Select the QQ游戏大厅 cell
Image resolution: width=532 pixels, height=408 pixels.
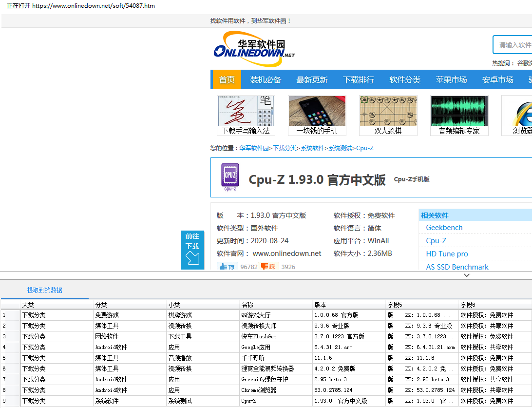(276, 315)
